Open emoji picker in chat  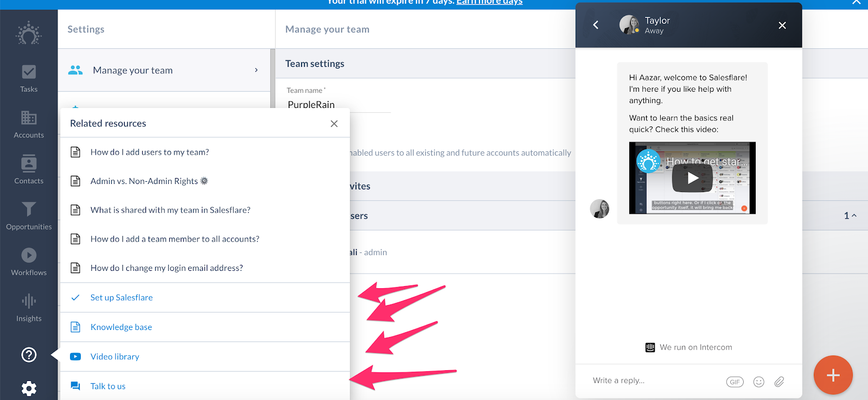pos(758,382)
